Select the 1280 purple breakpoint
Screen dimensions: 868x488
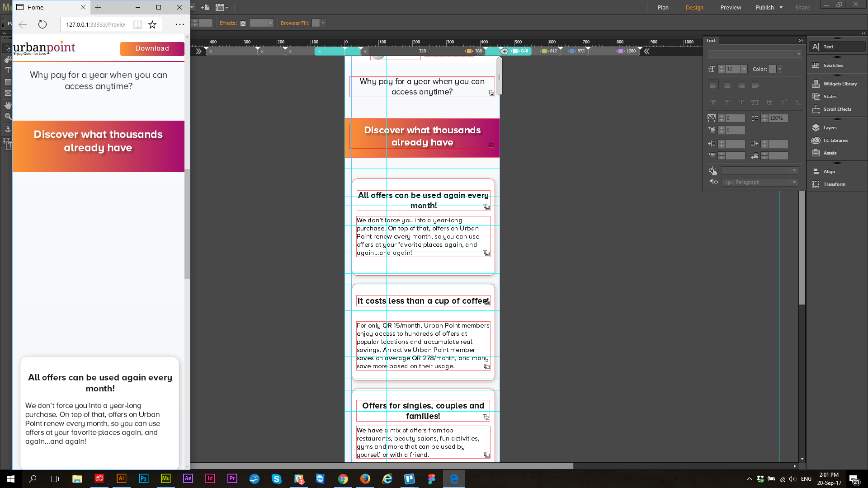pyautogui.click(x=627, y=51)
